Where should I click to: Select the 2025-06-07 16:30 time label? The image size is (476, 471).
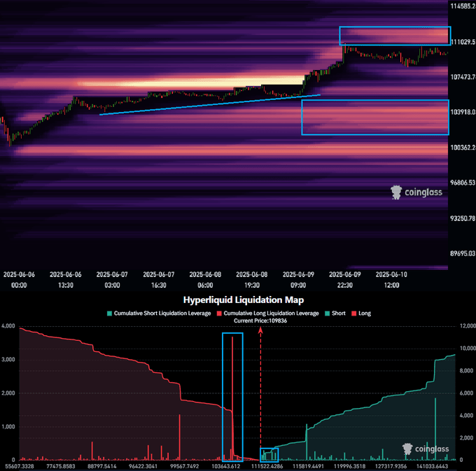click(x=159, y=279)
